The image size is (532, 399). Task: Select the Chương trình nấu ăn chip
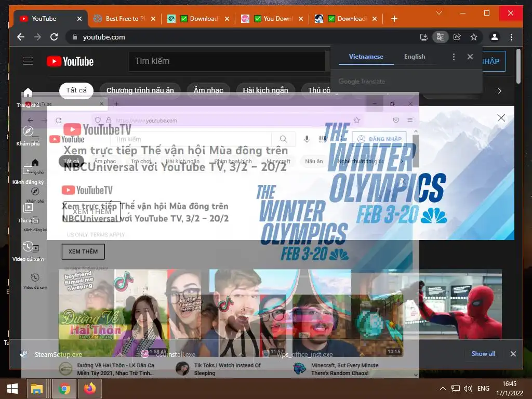click(140, 90)
